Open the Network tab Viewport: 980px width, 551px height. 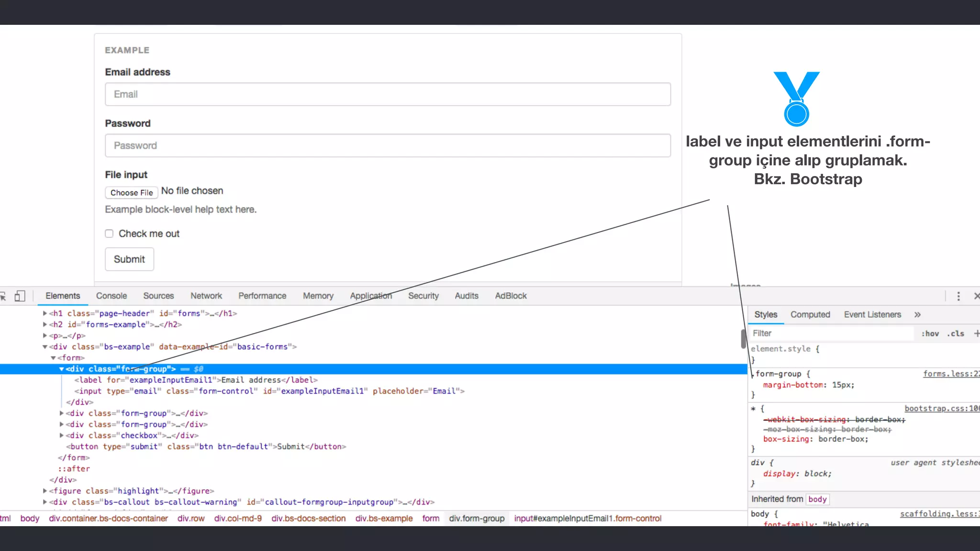206,296
